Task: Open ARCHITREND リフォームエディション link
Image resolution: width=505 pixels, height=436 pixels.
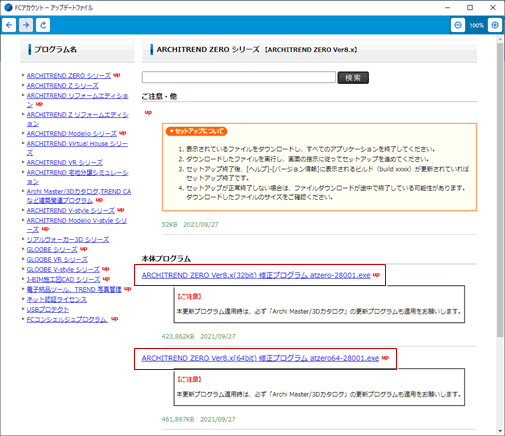Action: [x=77, y=100]
